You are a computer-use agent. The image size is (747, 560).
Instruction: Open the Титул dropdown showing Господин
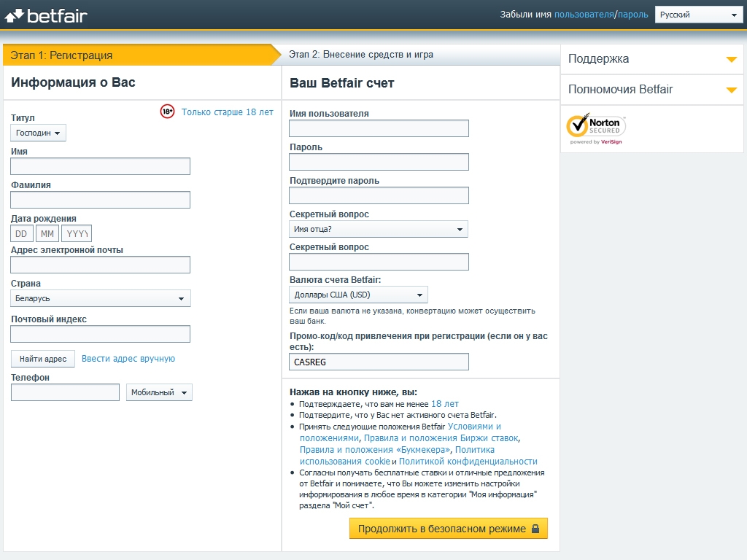pos(38,133)
